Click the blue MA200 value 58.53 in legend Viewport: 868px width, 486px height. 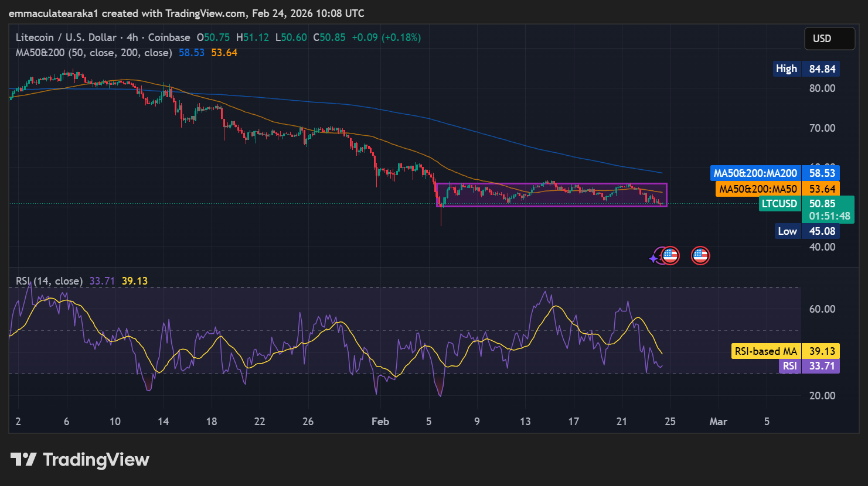click(x=192, y=53)
